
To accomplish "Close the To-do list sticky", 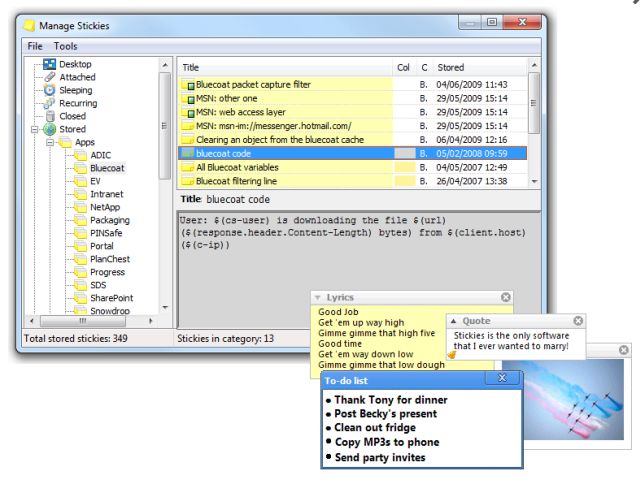I will [x=501, y=379].
